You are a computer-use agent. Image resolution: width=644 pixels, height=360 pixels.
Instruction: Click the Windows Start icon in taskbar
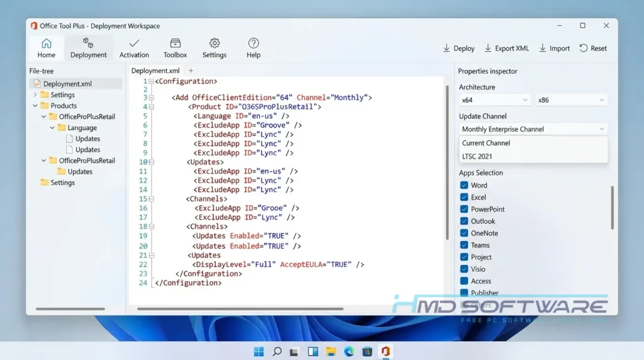[x=258, y=351]
